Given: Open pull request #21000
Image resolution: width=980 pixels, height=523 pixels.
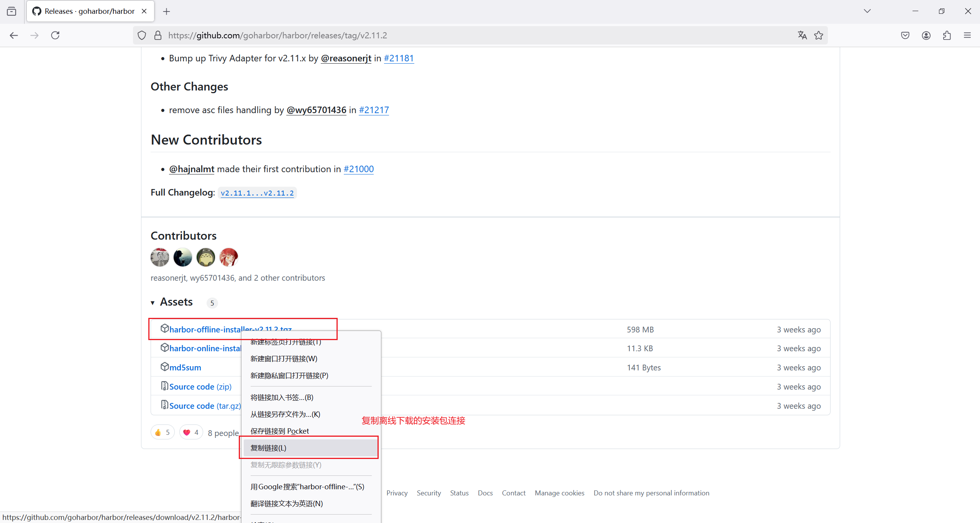Looking at the screenshot, I should pyautogui.click(x=359, y=169).
